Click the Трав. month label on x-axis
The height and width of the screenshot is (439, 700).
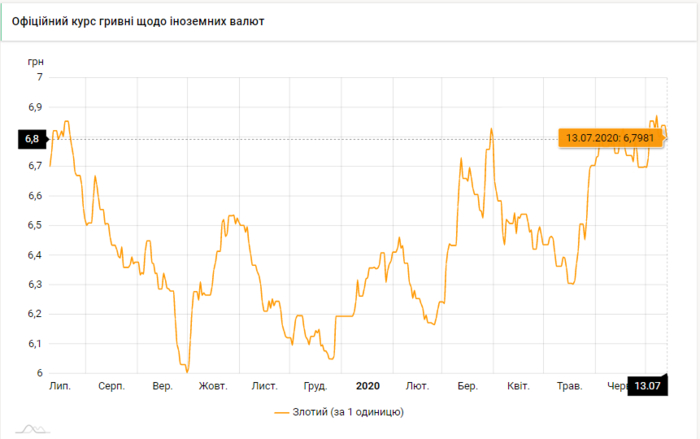tap(569, 385)
